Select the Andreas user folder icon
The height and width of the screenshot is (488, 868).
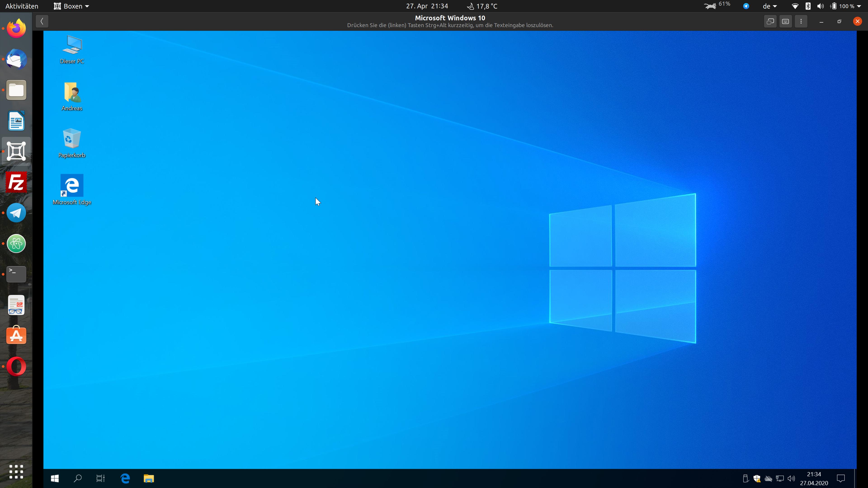(x=72, y=96)
